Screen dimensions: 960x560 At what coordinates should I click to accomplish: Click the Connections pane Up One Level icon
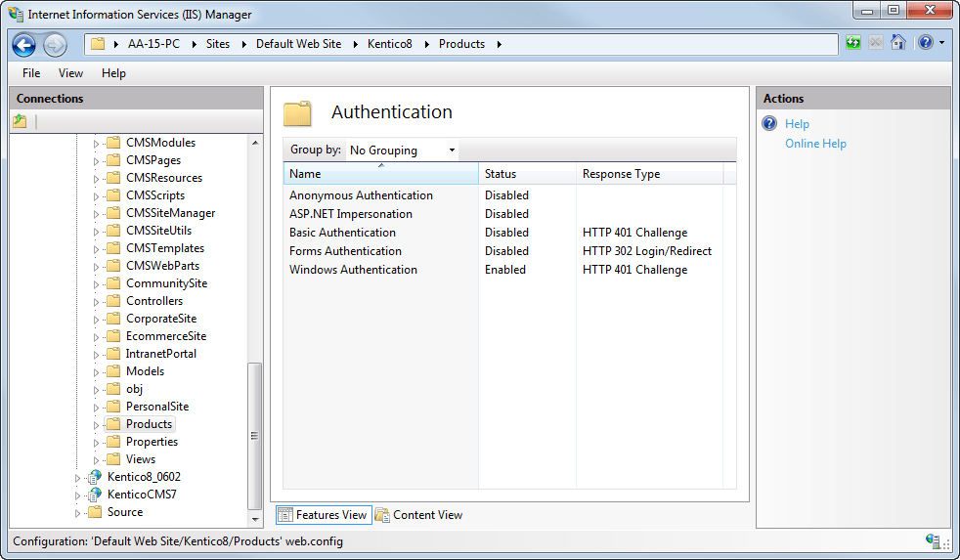21,121
